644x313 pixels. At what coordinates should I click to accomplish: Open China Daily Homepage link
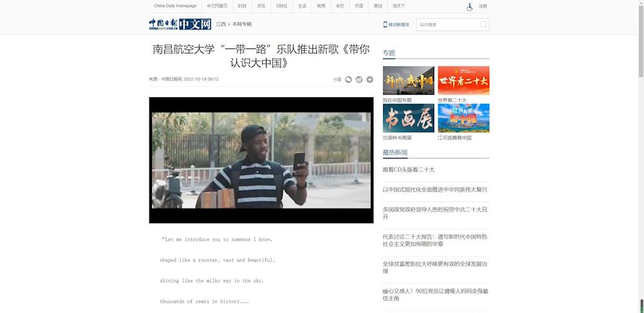tap(175, 6)
